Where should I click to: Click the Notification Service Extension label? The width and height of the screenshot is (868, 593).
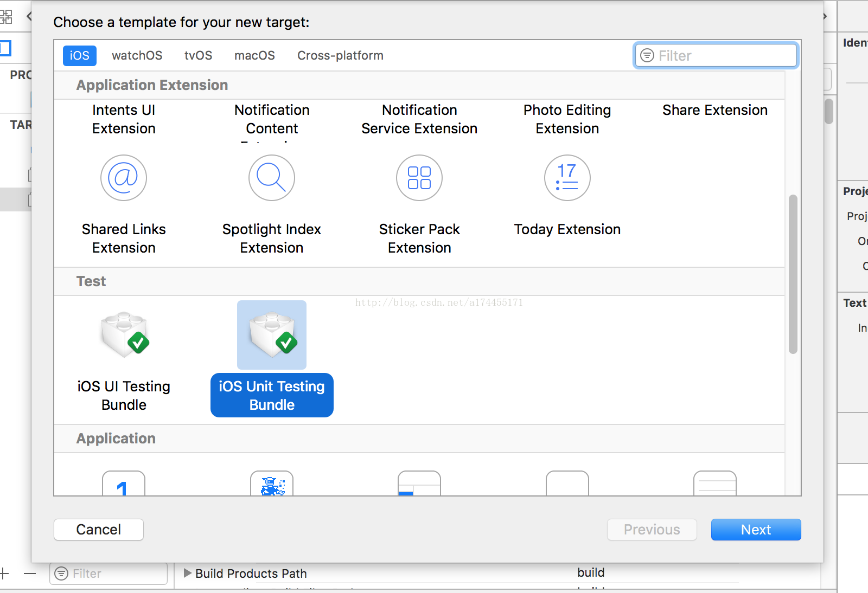[419, 119]
